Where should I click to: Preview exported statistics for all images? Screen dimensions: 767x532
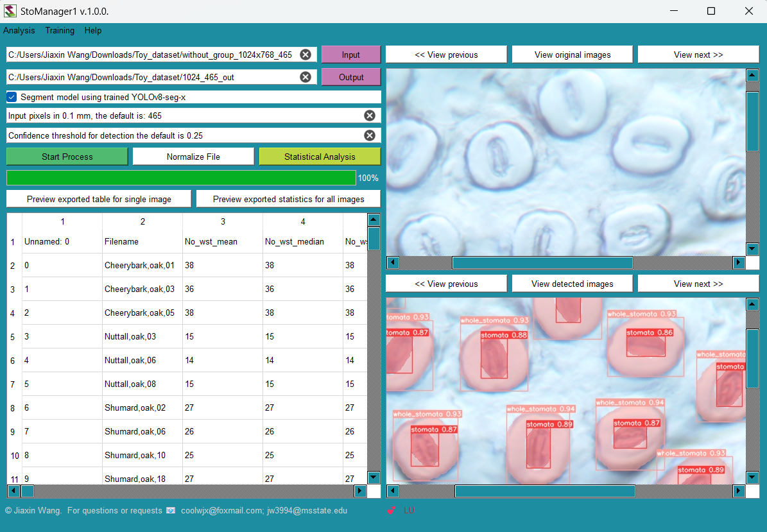pyautogui.click(x=288, y=198)
